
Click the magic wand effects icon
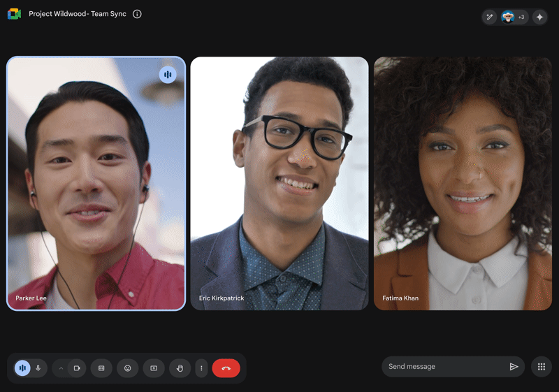pyautogui.click(x=490, y=17)
